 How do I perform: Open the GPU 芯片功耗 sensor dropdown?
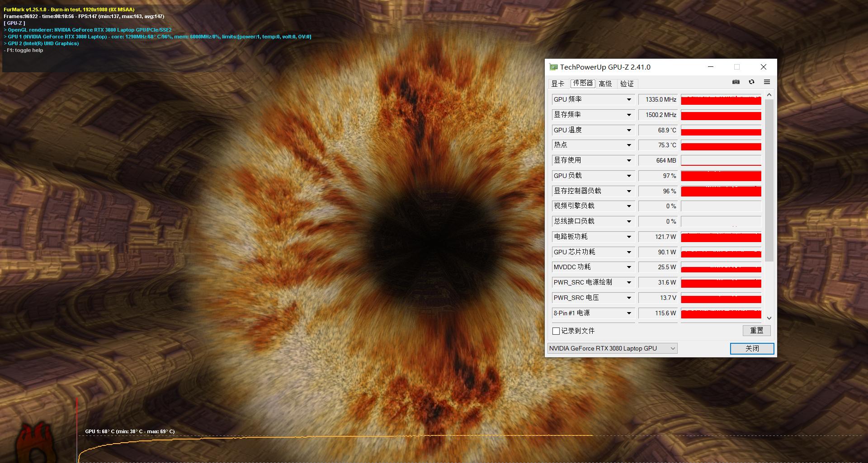[629, 252]
